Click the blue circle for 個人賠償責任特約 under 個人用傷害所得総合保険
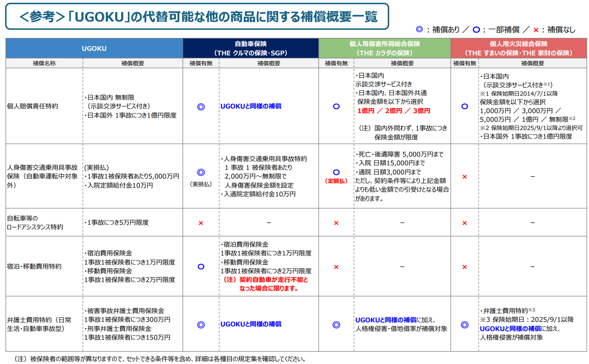The height and width of the screenshot is (364, 589). [x=336, y=106]
